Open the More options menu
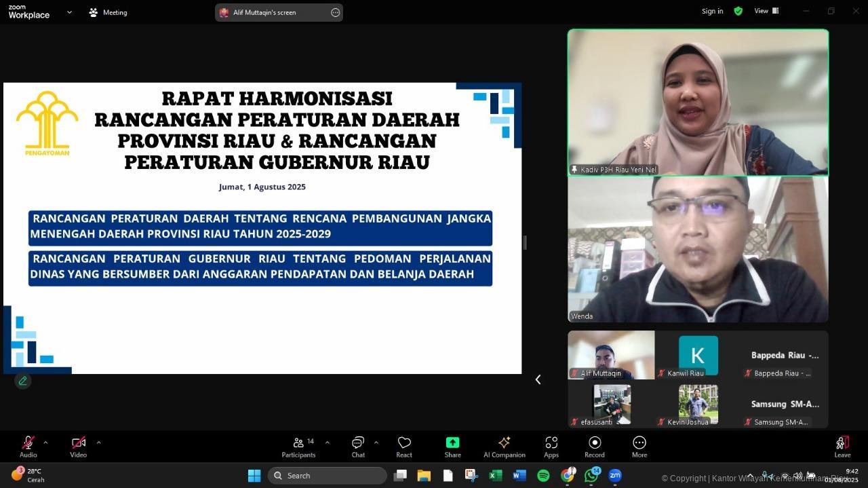 (x=639, y=445)
